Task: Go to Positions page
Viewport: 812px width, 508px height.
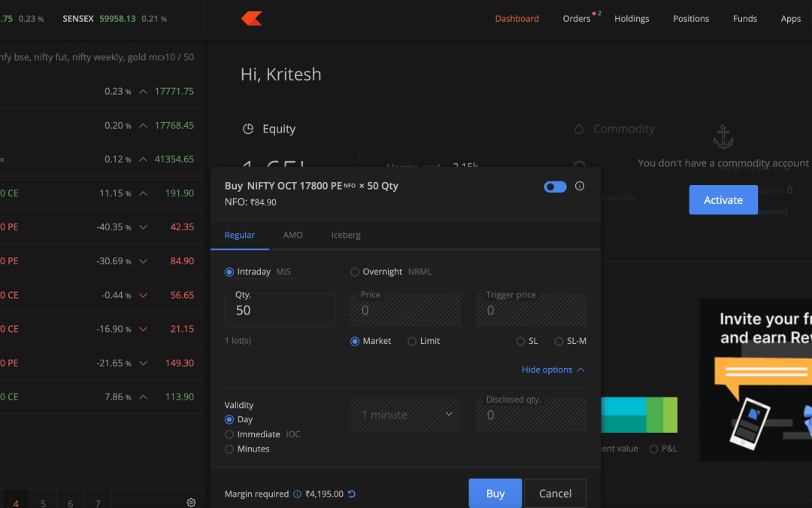Action: tap(691, 19)
